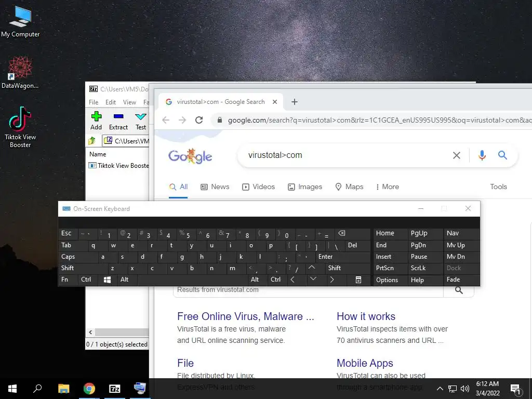Toggle Caps key on On-Screen Keyboard
The image size is (532, 399).
78,257
